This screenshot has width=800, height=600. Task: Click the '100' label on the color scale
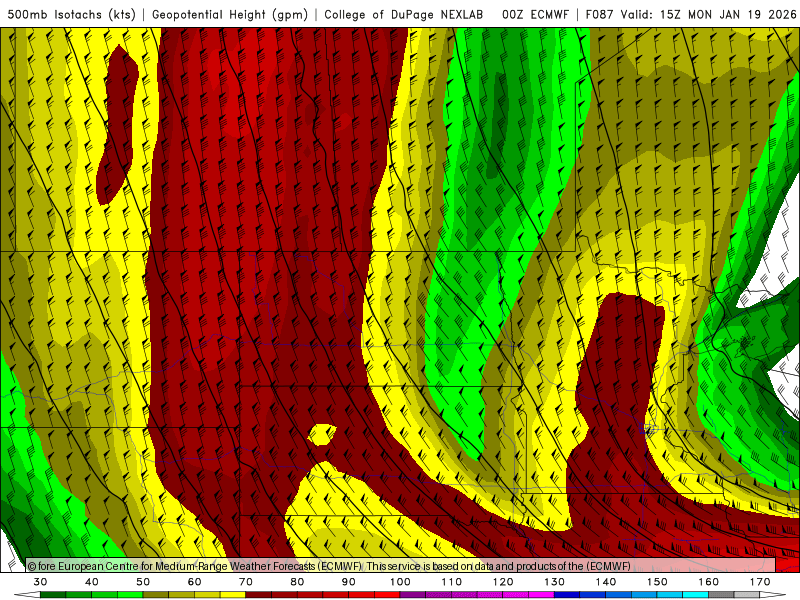[401, 582]
